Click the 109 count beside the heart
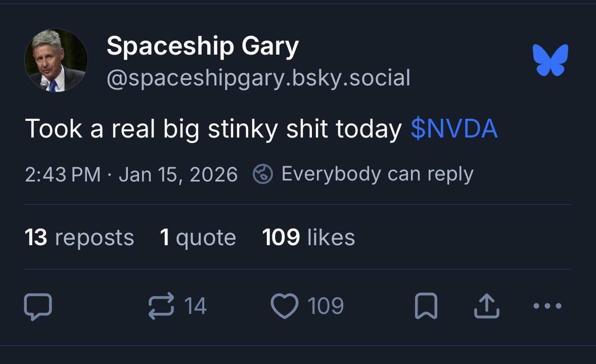This screenshot has width=596, height=364. (326, 306)
